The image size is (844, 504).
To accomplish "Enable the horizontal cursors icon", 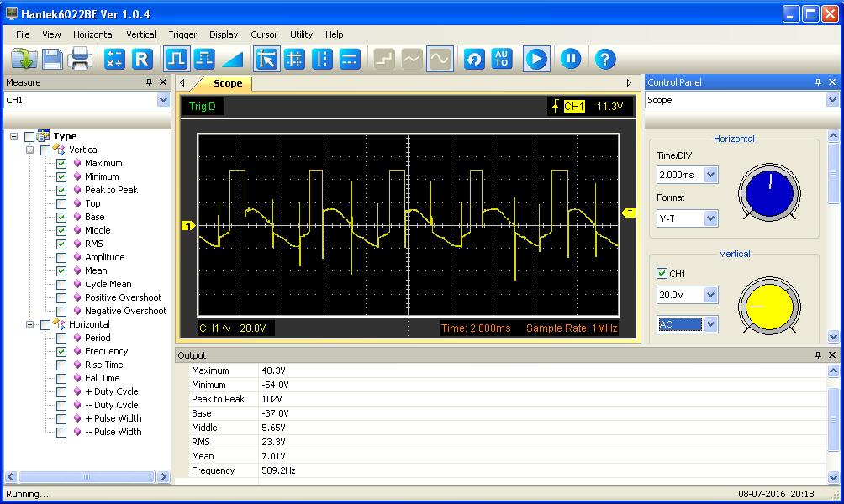I will click(x=350, y=59).
